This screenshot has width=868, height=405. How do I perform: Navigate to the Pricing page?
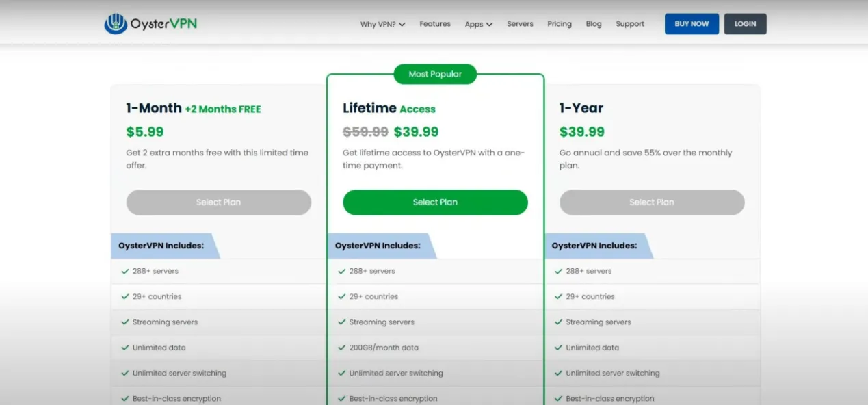click(559, 24)
